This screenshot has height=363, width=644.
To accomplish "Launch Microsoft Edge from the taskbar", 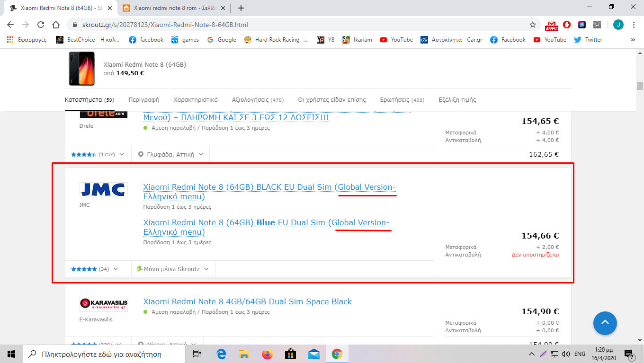I will pyautogui.click(x=221, y=354).
